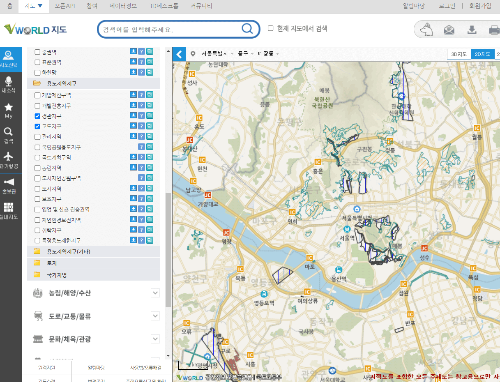This screenshot has width=500, height=382.
Task: Click the VWORLD 지도 logo
Action: tap(35, 29)
